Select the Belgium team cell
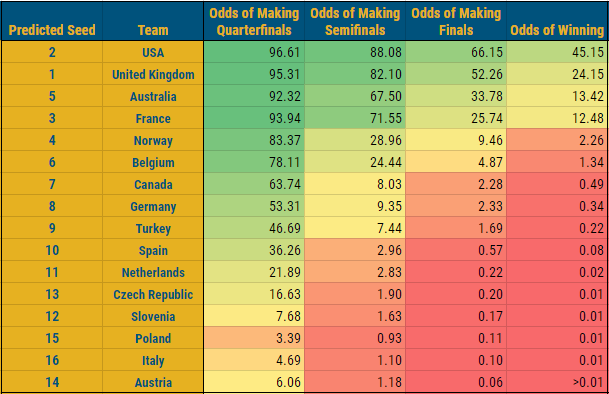The image size is (609, 394). [x=153, y=162]
